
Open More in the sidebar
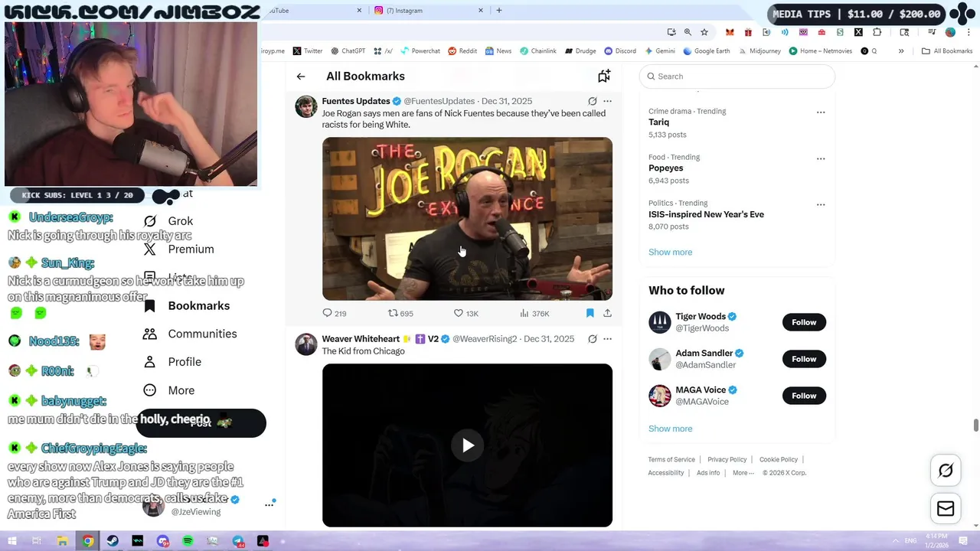click(x=170, y=390)
